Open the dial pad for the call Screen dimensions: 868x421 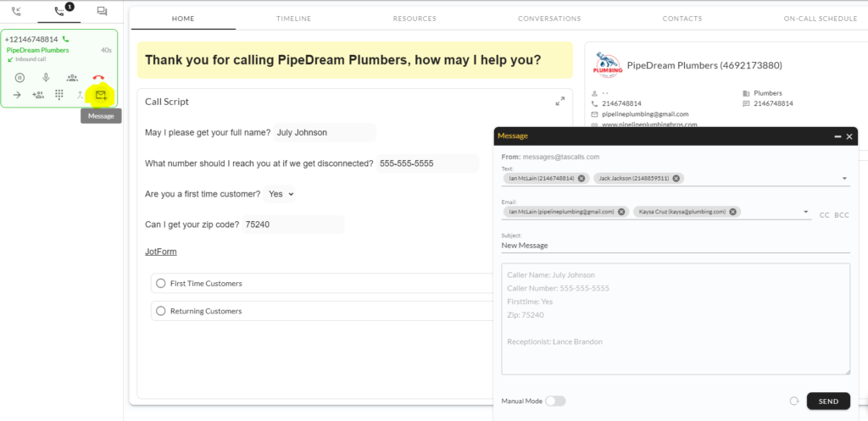(x=59, y=95)
